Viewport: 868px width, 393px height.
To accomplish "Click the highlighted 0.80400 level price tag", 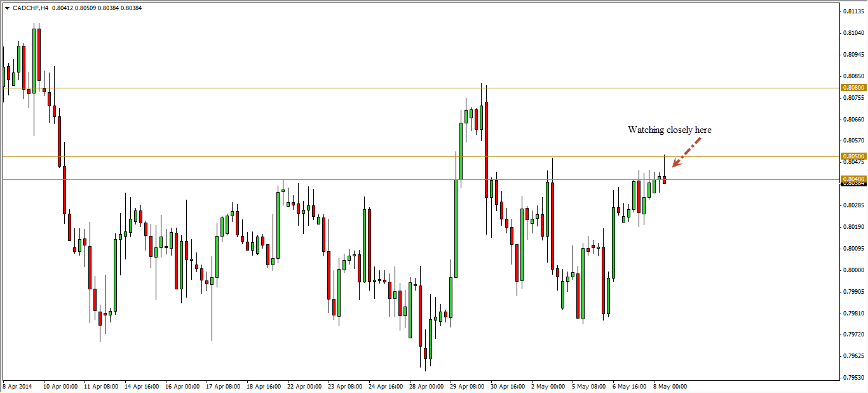I will tap(853, 179).
